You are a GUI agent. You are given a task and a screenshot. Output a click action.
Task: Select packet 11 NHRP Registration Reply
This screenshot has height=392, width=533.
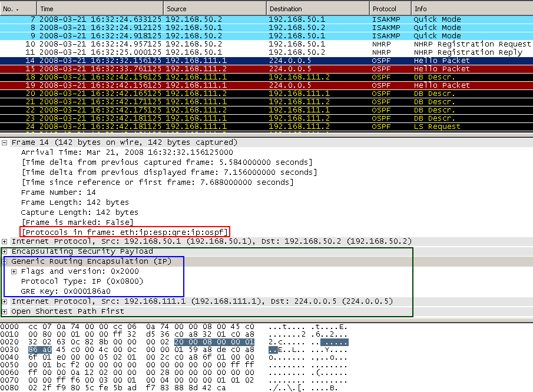[x=265, y=52]
